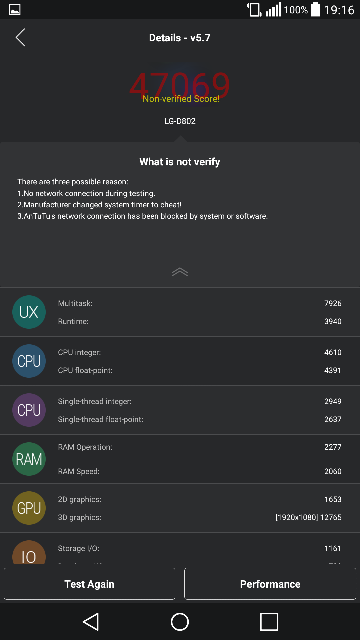Image resolution: width=360 pixels, height=640 pixels.
Task: Tap the back arrow in header
Action: [20, 37]
